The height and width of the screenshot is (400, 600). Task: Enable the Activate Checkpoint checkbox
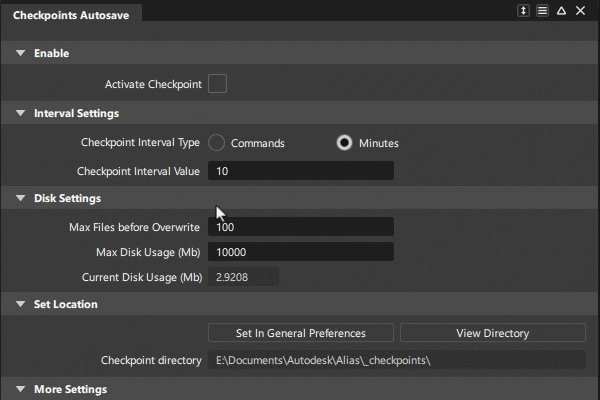point(217,84)
